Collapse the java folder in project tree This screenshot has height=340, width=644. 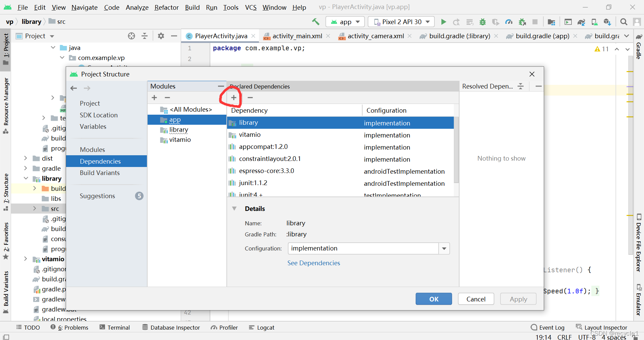point(53,48)
